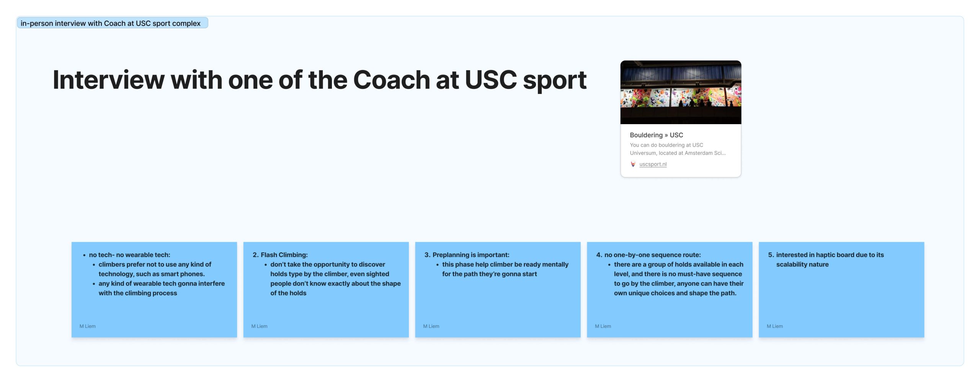Open the uscsport.nl link

coord(653,164)
